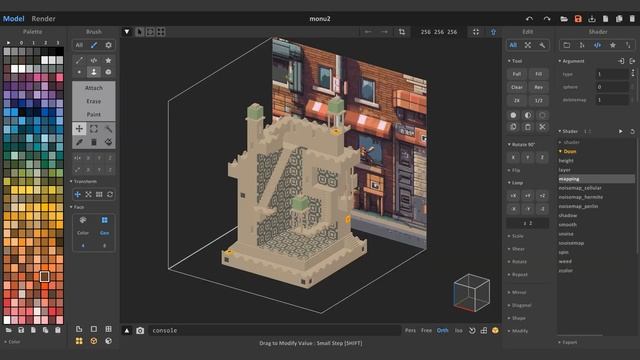
Task: Click the brush settings gear icon
Action: [108, 45]
